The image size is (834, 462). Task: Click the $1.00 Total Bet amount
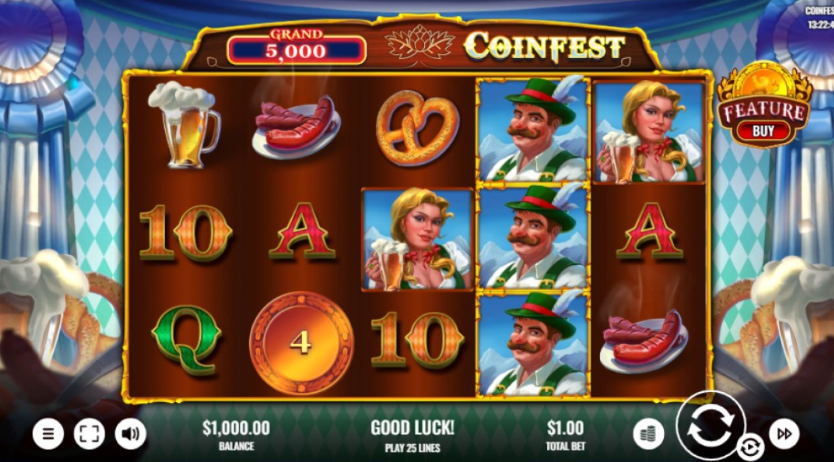coord(565,427)
